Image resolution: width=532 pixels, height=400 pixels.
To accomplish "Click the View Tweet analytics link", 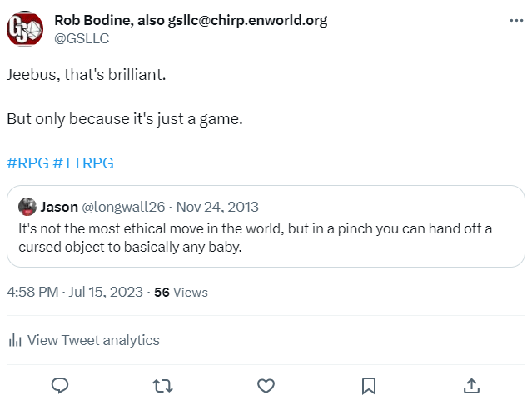I will (93, 340).
